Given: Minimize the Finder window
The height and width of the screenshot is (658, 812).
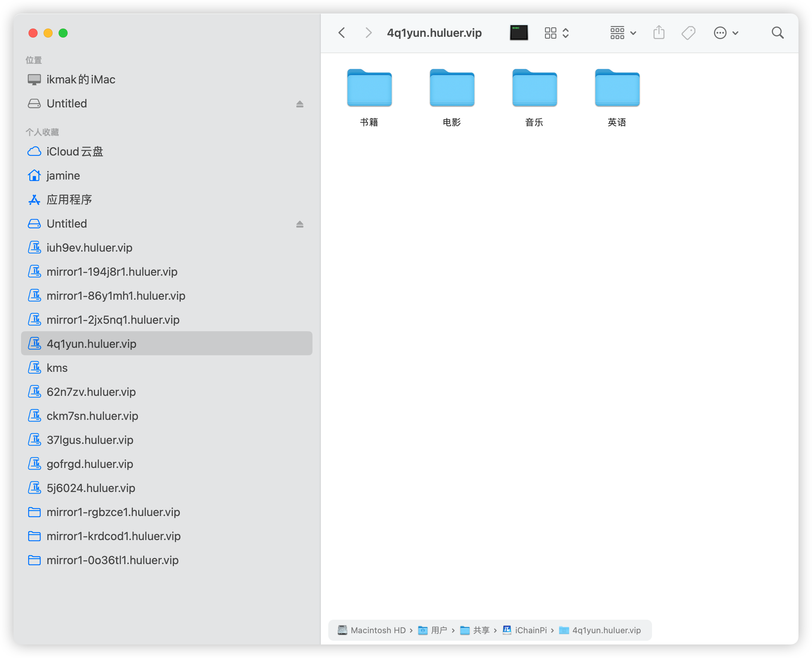Looking at the screenshot, I should pos(48,33).
